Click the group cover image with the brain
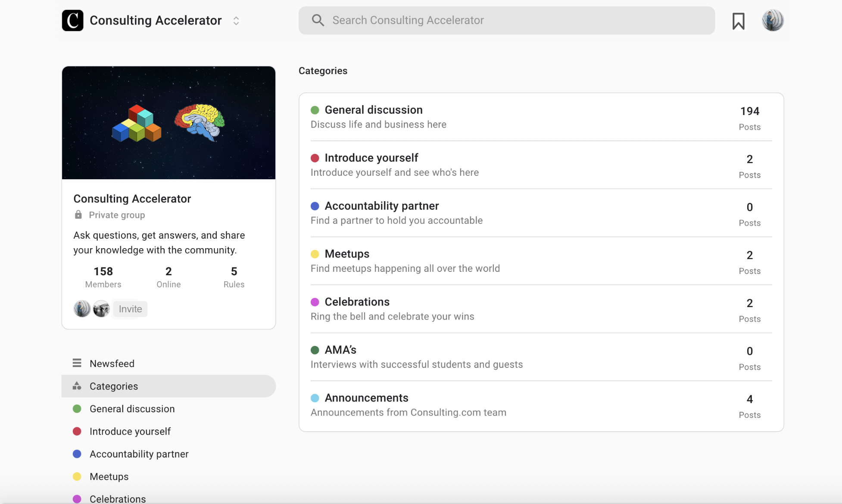The width and height of the screenshot is (842, 504). pos(168,123)
